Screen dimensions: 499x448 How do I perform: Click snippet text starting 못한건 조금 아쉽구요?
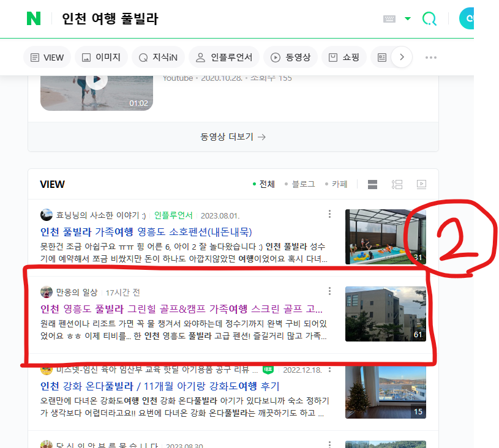[184, 253]
